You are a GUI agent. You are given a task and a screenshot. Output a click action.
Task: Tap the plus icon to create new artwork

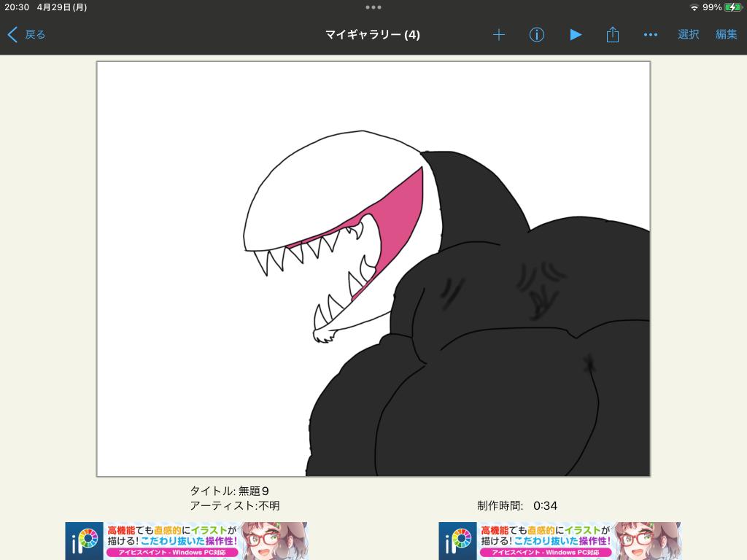pos(499,34)
